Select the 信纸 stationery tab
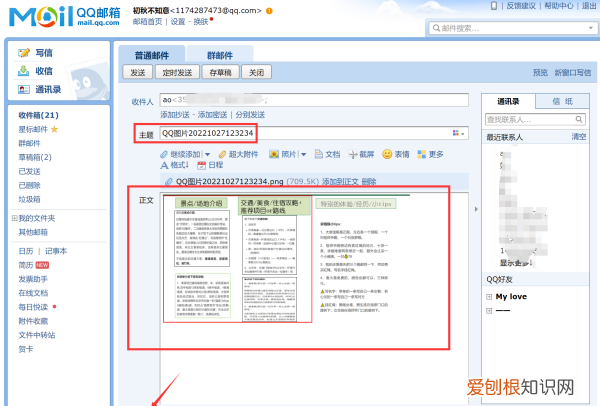This screenshot has width=600, height=406. [x=562, y=101]
